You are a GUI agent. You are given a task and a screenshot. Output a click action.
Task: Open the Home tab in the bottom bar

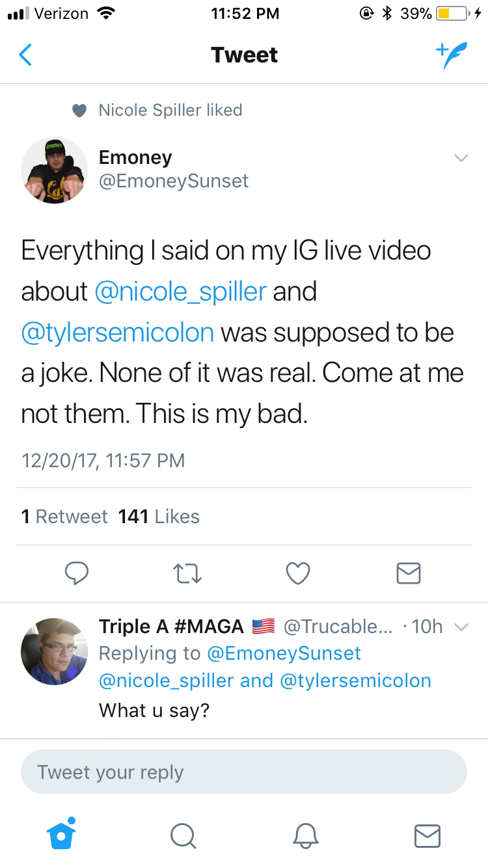[62, 834]
